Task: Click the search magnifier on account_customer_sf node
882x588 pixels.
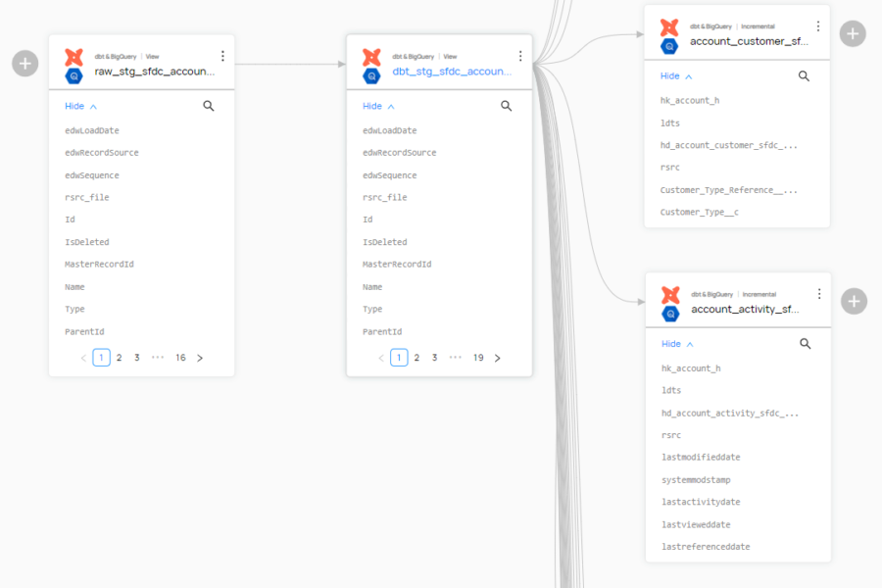Action: (805, 75)
